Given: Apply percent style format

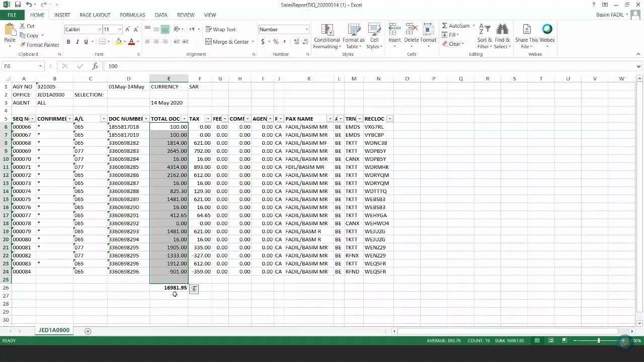Looking at the screenshot, I should click(x=276, y=42).
